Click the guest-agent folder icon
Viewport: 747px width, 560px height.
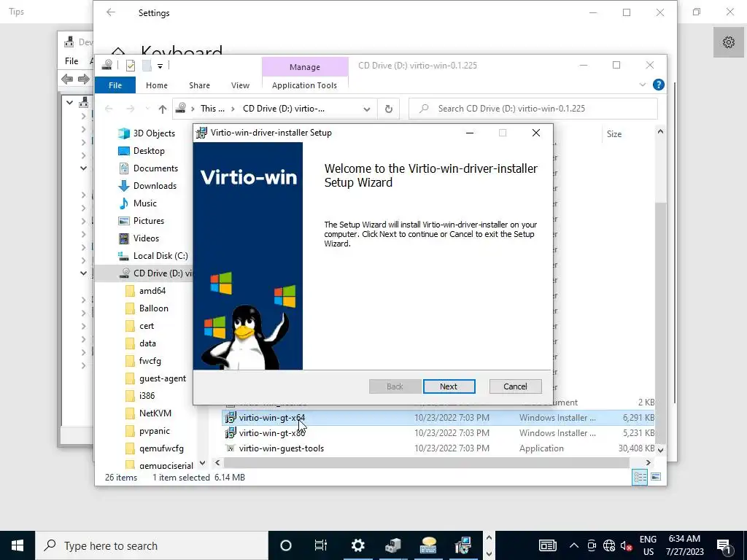130,378
